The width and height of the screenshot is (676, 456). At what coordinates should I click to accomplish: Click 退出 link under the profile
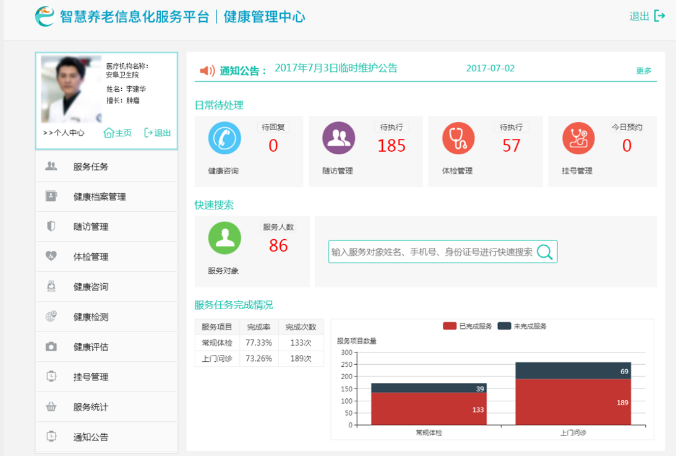[x=157, y=133]
